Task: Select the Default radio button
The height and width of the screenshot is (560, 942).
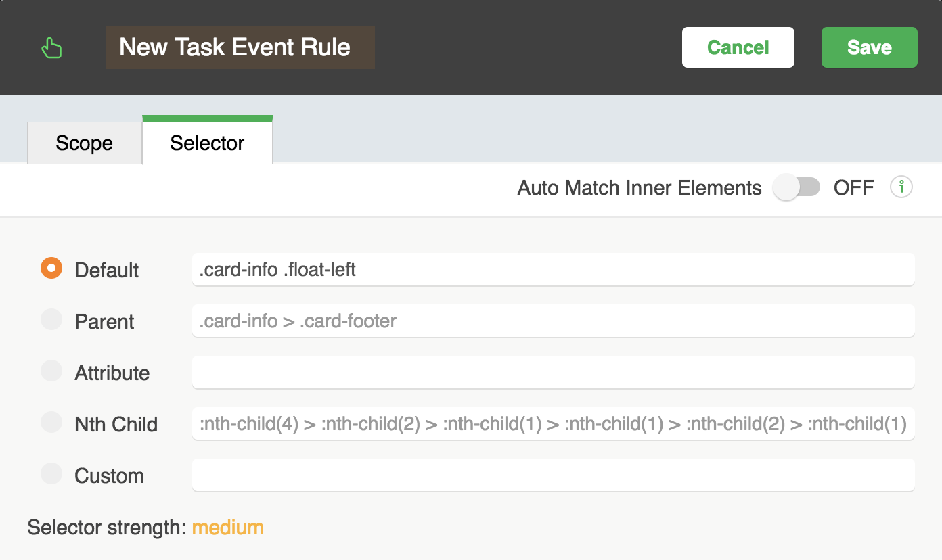Action: pyautogui.click(x=51, y=268)
